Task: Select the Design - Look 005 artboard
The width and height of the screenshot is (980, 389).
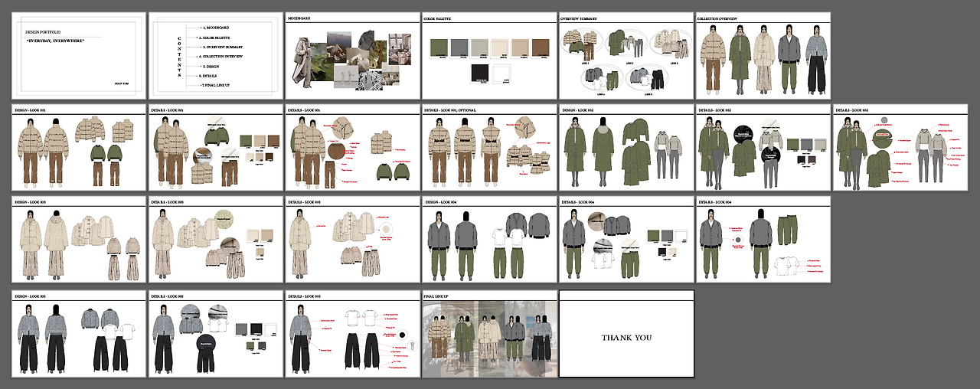Action: [78, 333]
